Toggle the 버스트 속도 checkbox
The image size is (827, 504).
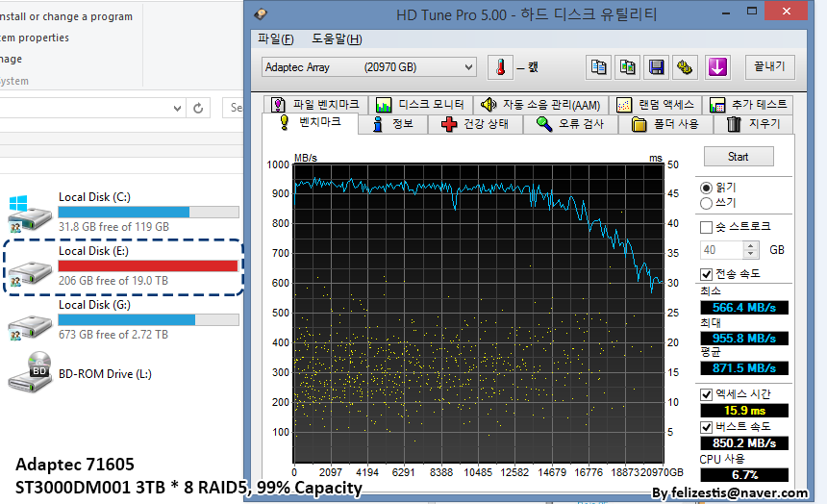point(706,427)
